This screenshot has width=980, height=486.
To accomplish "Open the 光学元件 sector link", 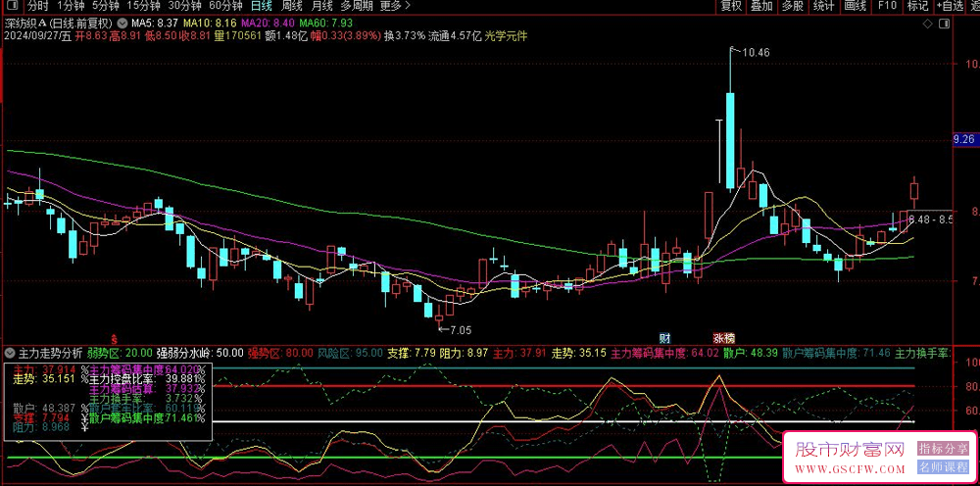I will tap(507, 36).
